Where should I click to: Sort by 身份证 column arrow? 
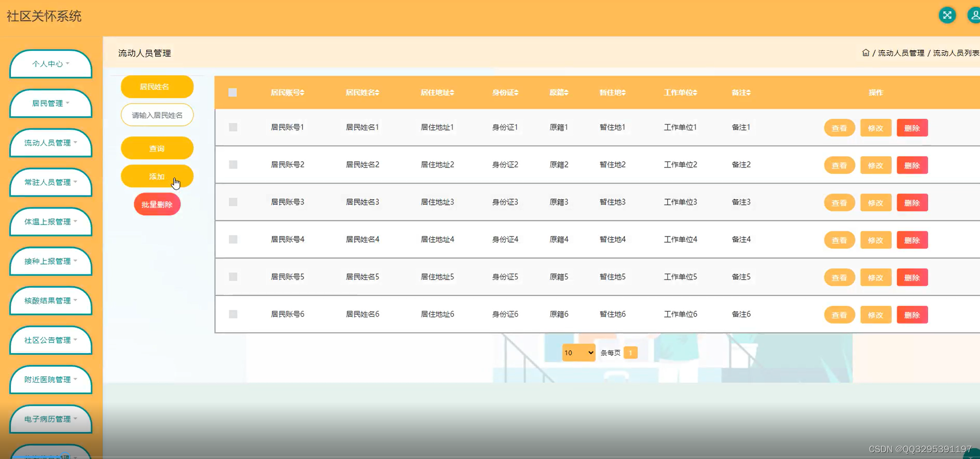[x=516, y=93]
